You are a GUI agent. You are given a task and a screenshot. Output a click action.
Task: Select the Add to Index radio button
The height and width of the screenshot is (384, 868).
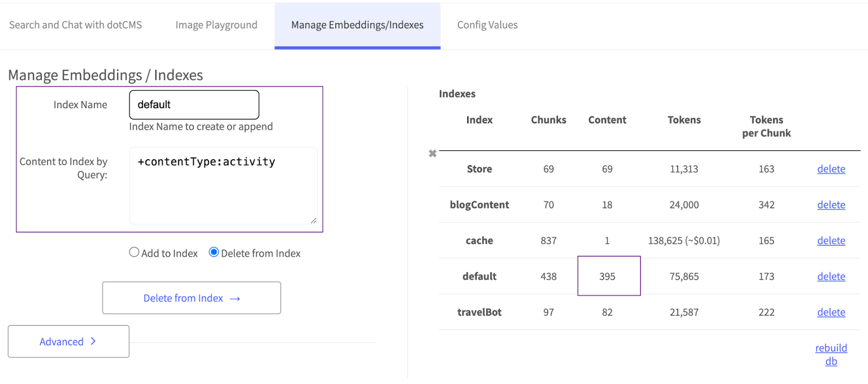[134, 252]
